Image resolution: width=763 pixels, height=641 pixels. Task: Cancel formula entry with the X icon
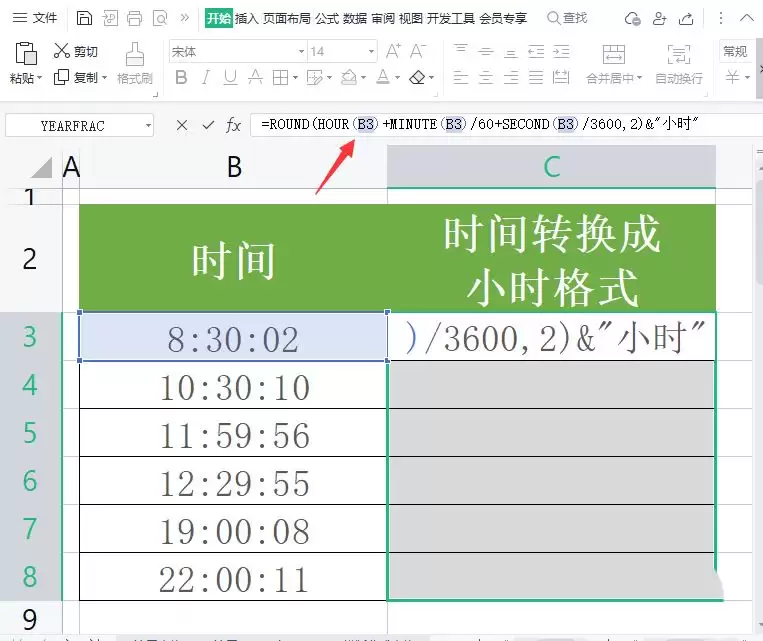(182, 125)
